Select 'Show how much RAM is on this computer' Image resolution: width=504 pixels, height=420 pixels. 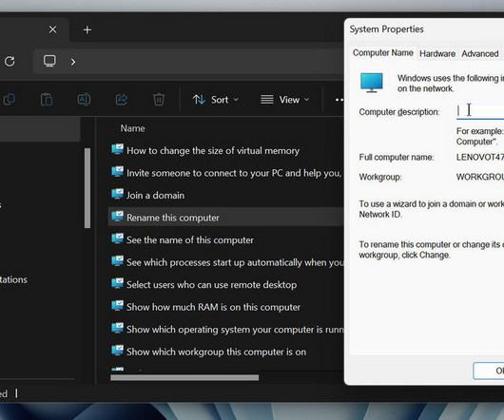(x=213, y=307)
